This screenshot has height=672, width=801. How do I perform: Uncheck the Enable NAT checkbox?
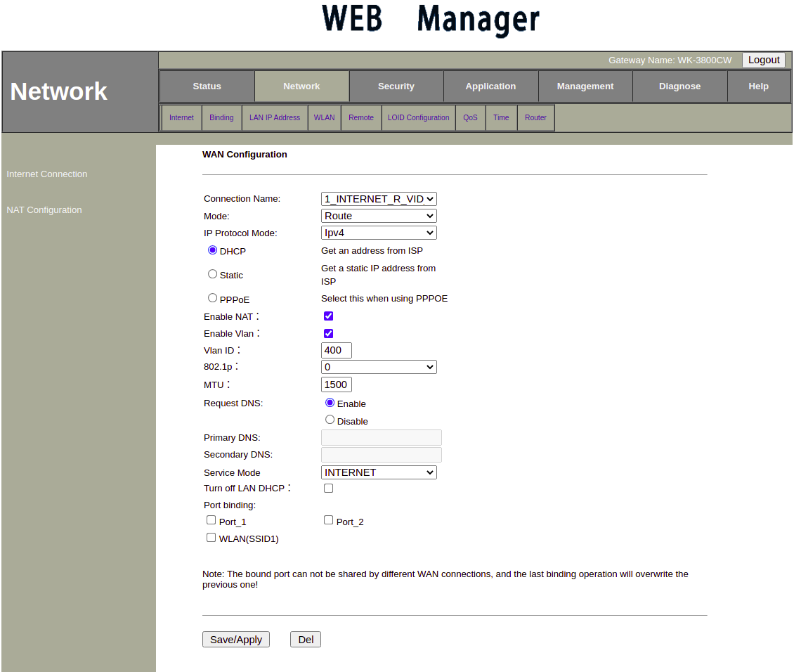[328, 316]
